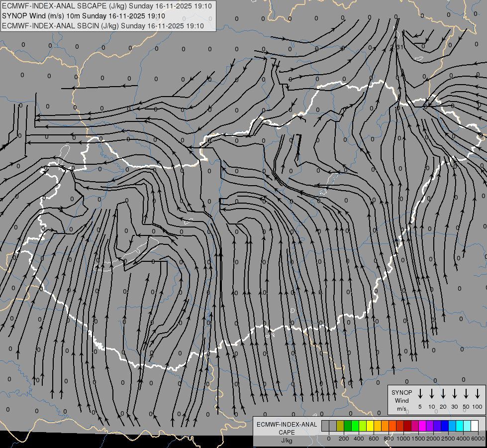Select the olive CAPE legend swatch
This screenshot has height=448, width=487.
(340, 426)
